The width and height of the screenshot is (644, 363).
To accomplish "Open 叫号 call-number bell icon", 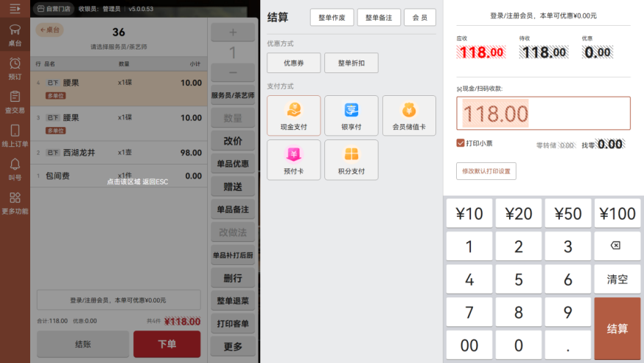I will pos(15,170).
